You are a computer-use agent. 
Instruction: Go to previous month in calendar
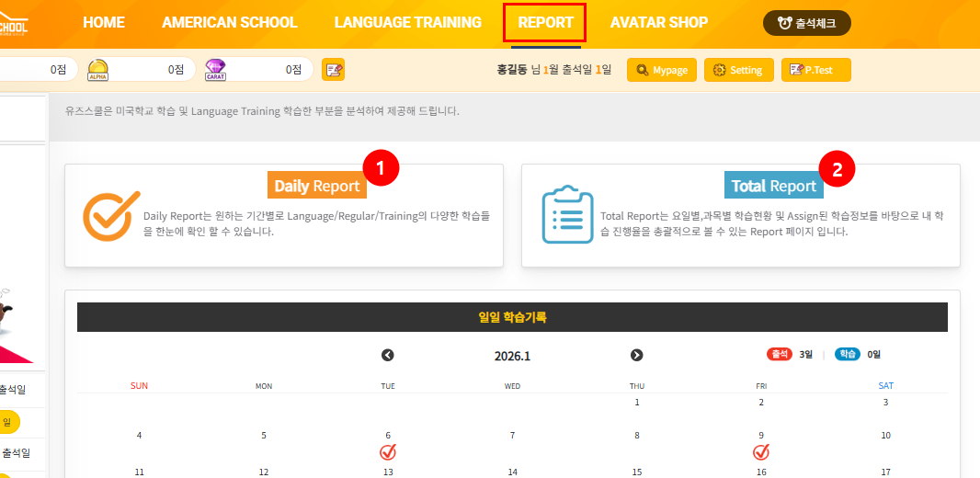tap(388, 356)
